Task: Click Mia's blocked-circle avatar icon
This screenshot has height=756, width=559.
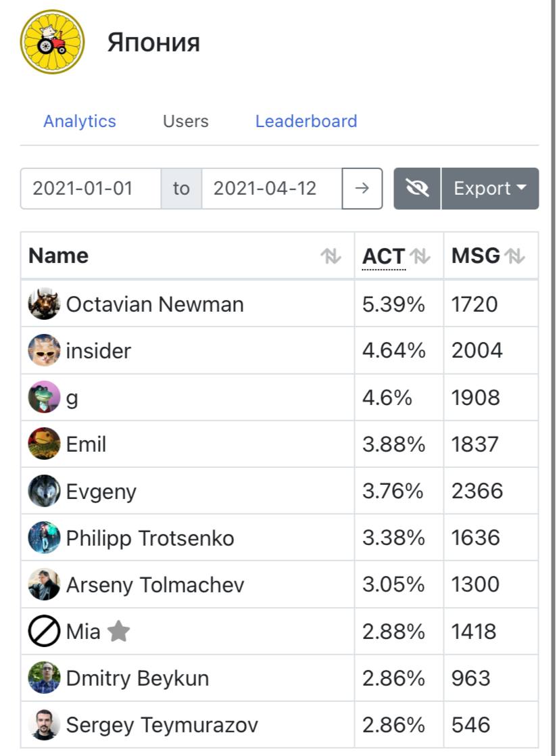Action: [44, 632]
